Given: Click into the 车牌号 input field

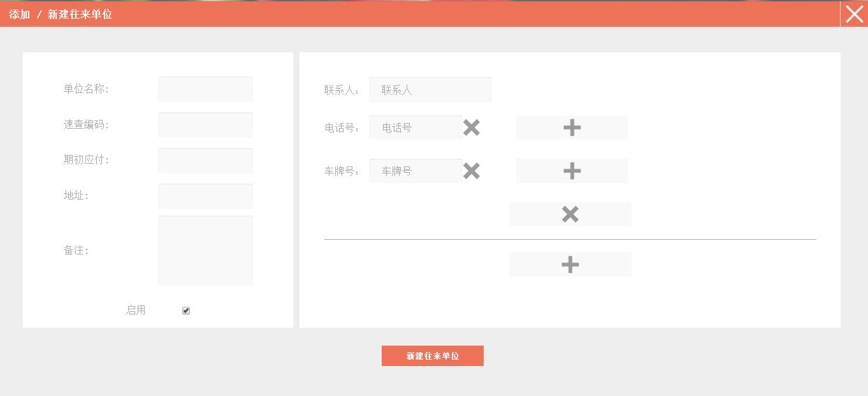Looking at the screenshot, I should [416, 171].
